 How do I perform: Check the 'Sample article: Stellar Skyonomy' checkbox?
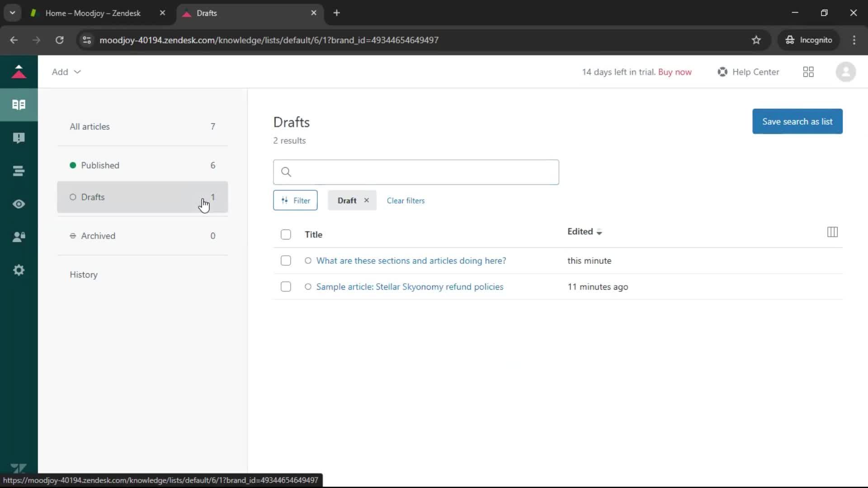pyautogui.click(x=286, y=287)
